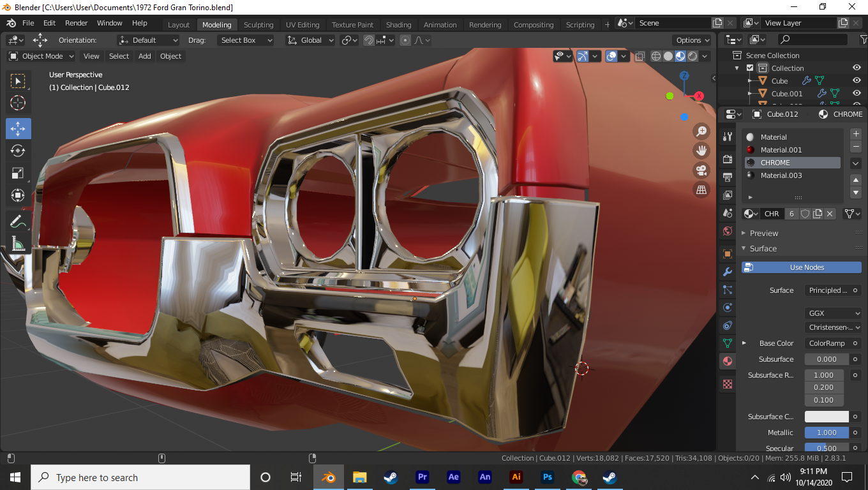The width and height of the screenshot is (868, 490).
Task: Open the Drag Select Box dropdown
Action: [x=245, y=40]
